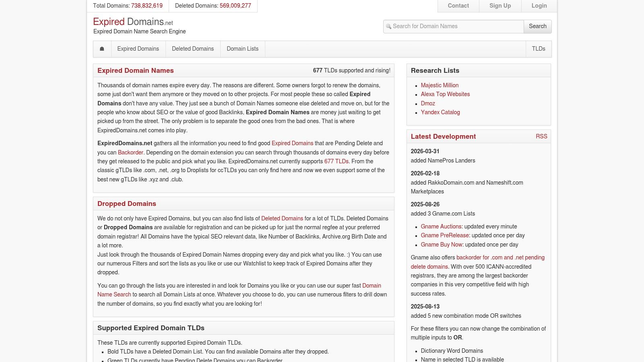The width and height of the screenshot is (644, 362).
Task: Open Alexa Top Websites list
Action: point(445,94)
